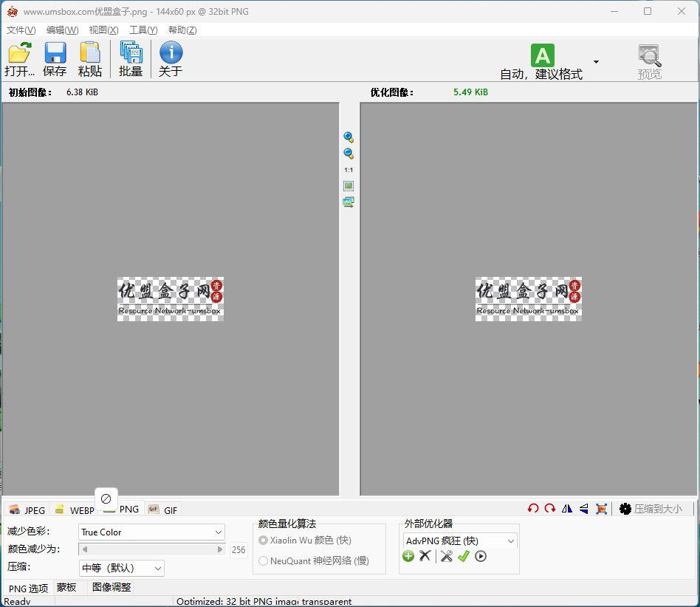Flip the image vertically
The width and height of the screenshot is (700, 607).
(584, 508)
